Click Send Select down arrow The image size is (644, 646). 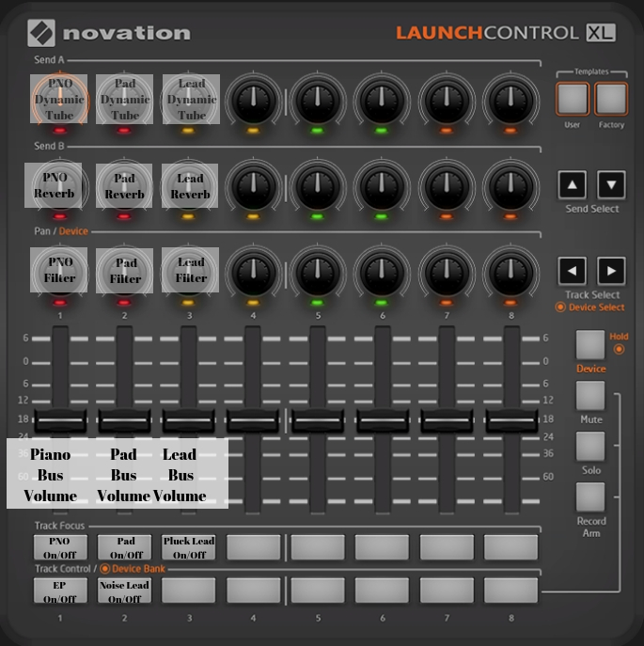(611, 185)
